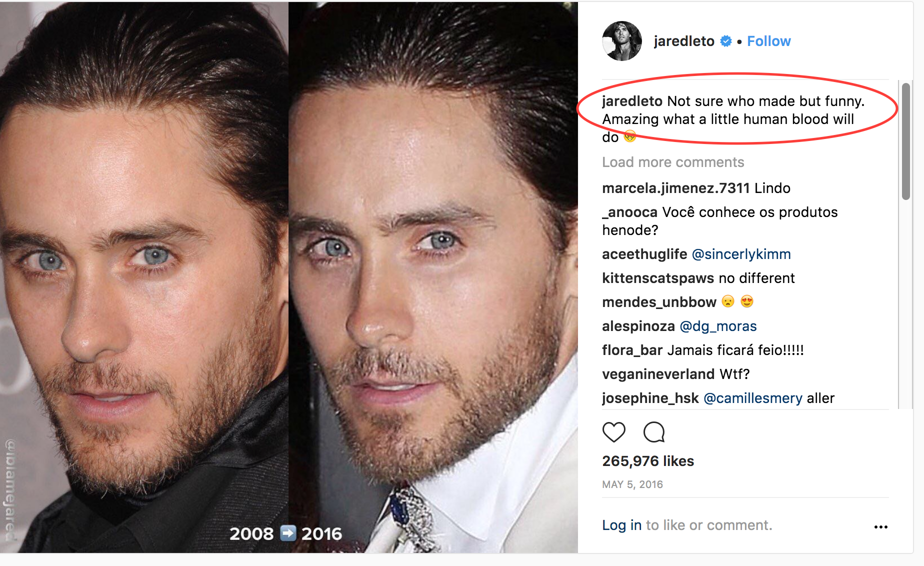Click the 265,976 likes count
Image resolution: width=924 pixels, height=566 pixels.
click(x=647, y=461)
